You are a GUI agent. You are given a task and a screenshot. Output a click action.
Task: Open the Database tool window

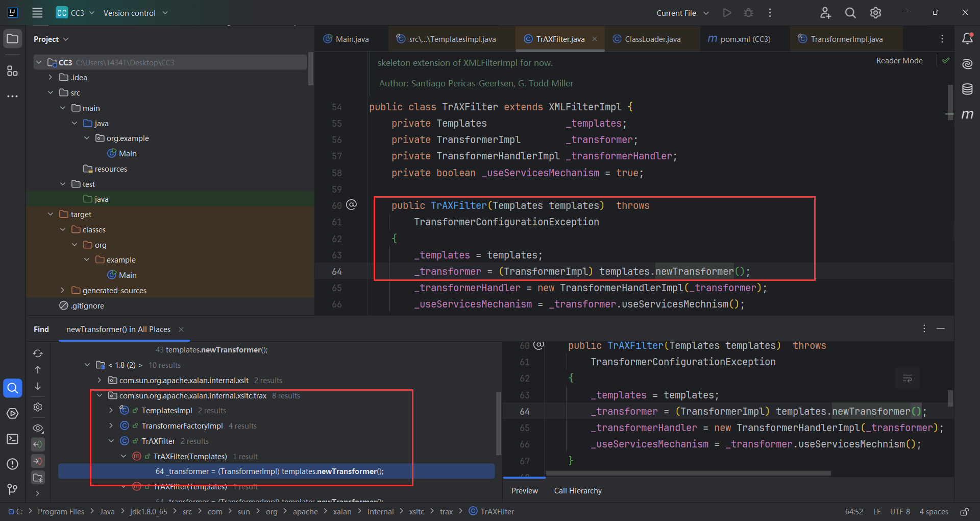pyautogui.click(x=967, y=89)
